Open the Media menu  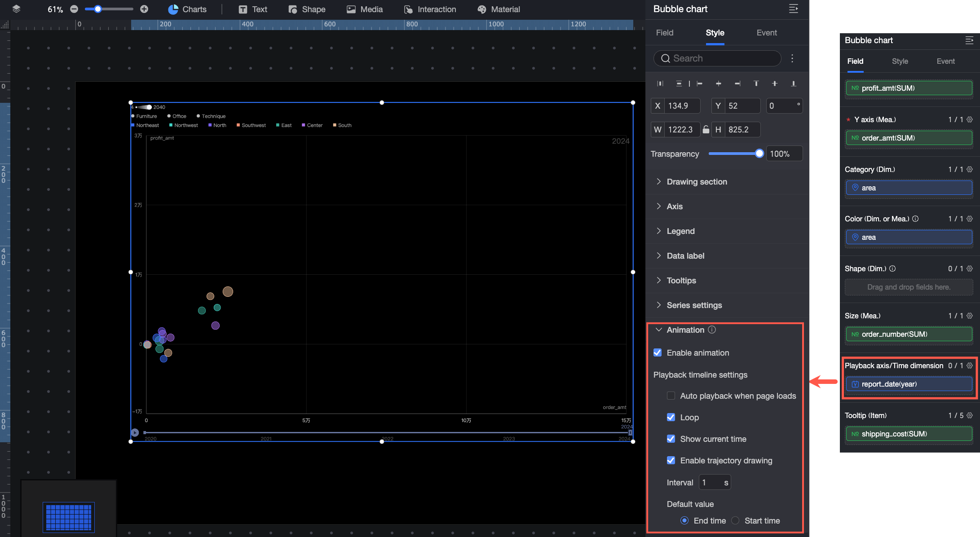[x=365, y=9]
